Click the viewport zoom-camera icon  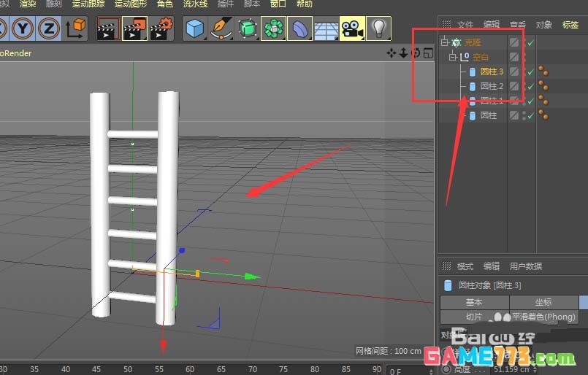point(403,53)
